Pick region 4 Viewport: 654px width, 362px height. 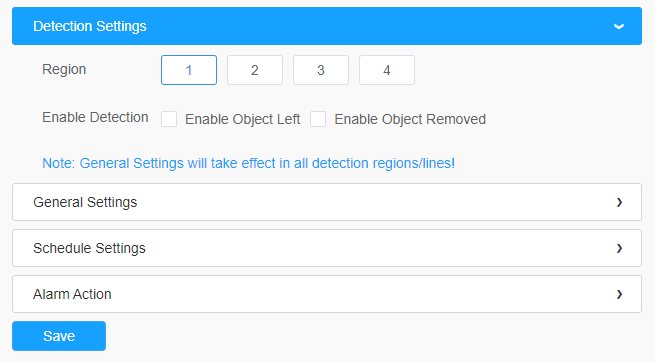point(387,70)
